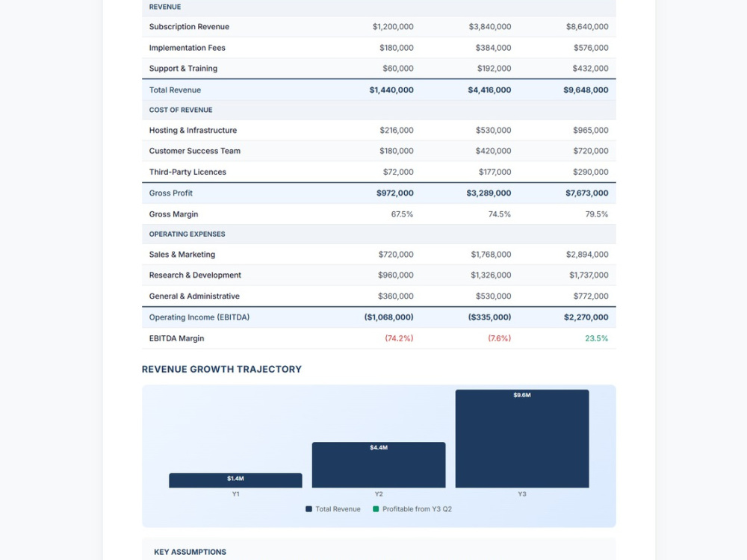
Task: Click the Sales & Marketing row label
Action: pyautogui.click(x=182, y=255)
